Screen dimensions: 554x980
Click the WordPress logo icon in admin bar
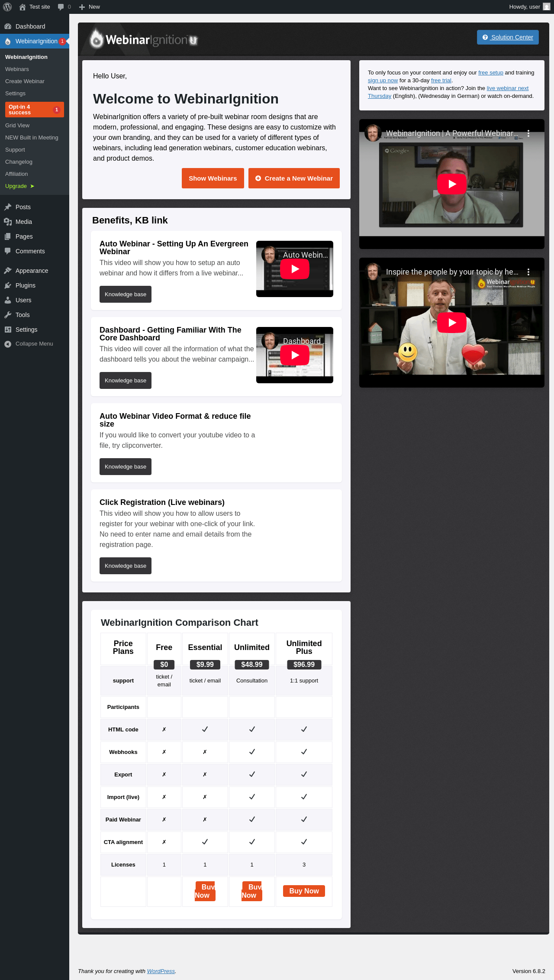[7, 7]
